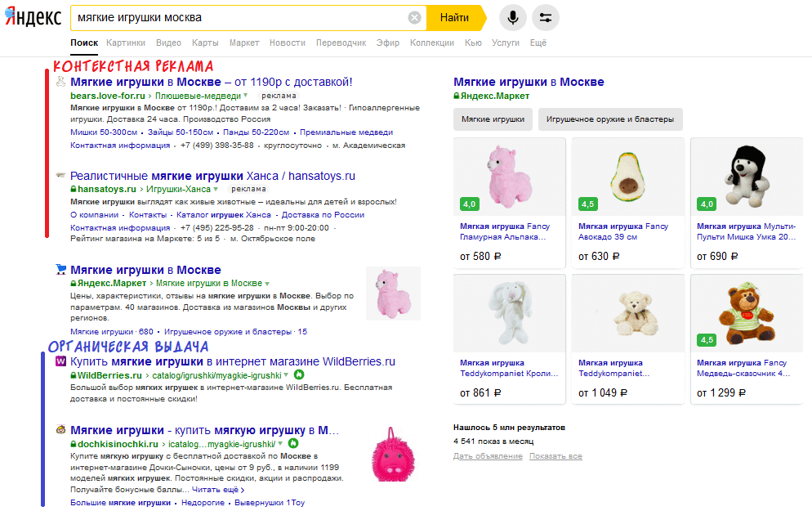The width and height of the screenshot is (812, 511).
Task: Click into the search input field
Action: tap(237, 17)
